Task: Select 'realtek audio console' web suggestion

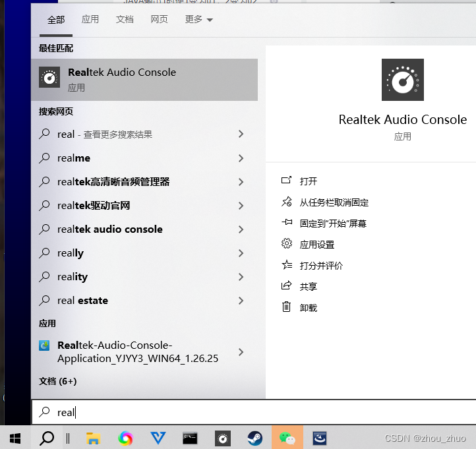Action: (x=110, y=229)
